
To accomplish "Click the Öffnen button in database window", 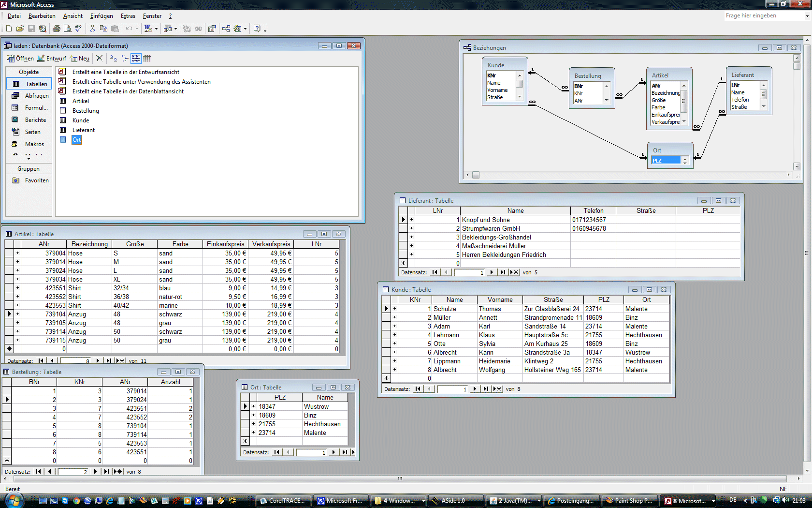I will coord(20,58).
